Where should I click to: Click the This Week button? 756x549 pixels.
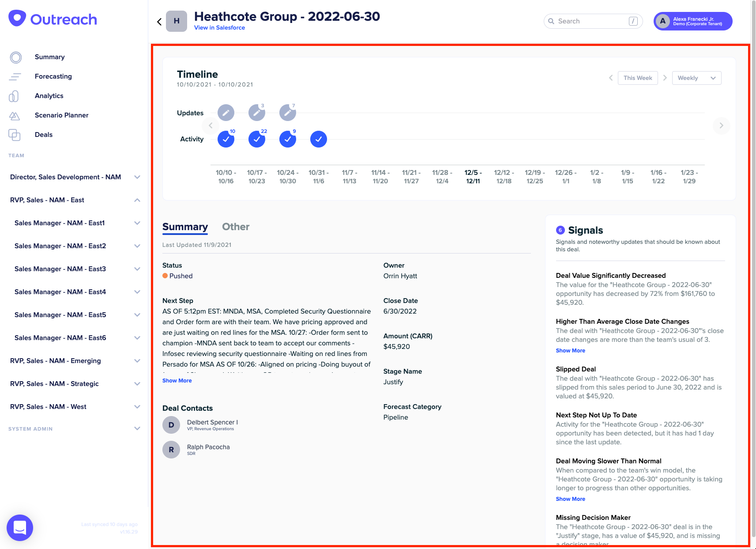pos(638,78)
